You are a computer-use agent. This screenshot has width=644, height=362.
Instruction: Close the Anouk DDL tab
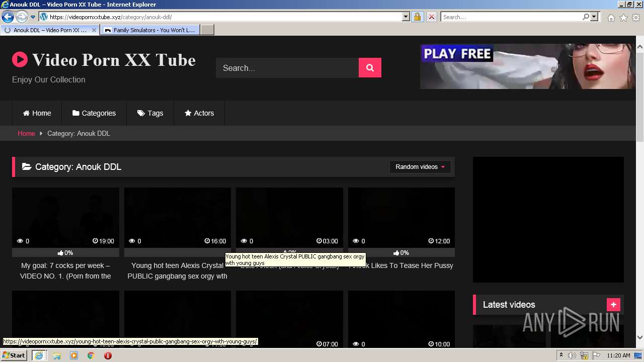tap(94, 30)
